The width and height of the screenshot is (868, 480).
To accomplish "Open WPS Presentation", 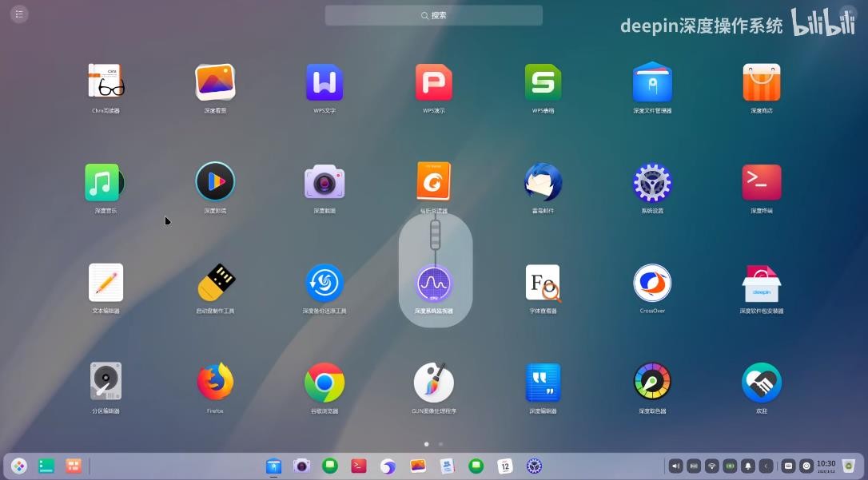I will (434, 83).
